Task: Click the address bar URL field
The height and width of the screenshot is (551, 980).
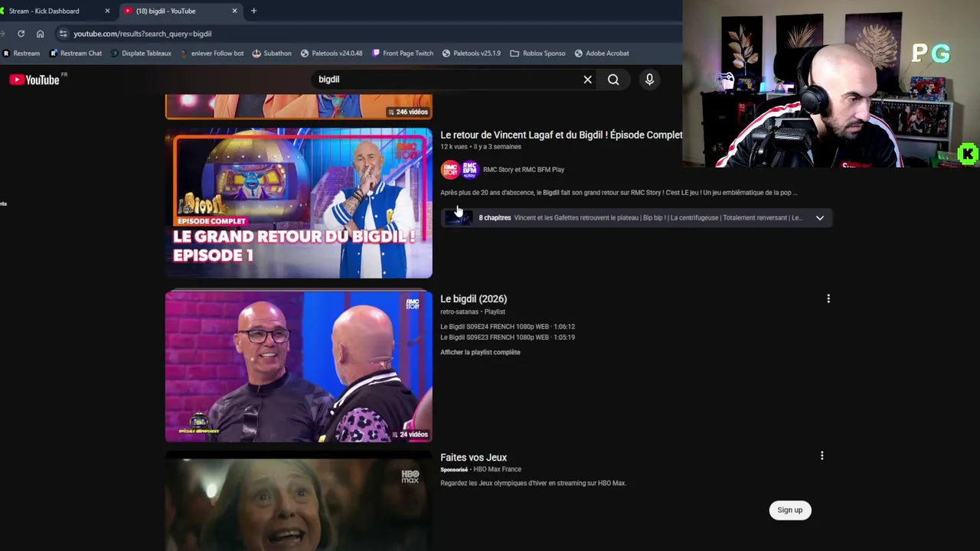Action: 367,34
